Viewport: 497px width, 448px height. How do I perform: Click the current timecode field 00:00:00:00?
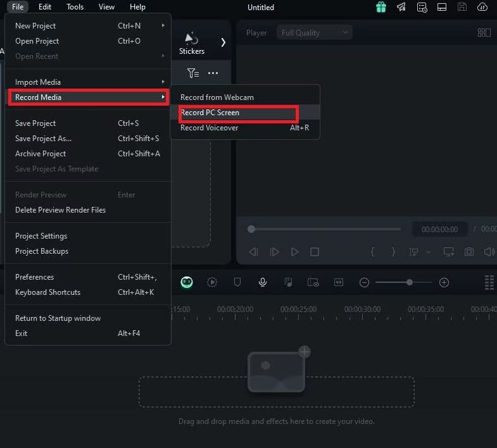pos(439,230)
